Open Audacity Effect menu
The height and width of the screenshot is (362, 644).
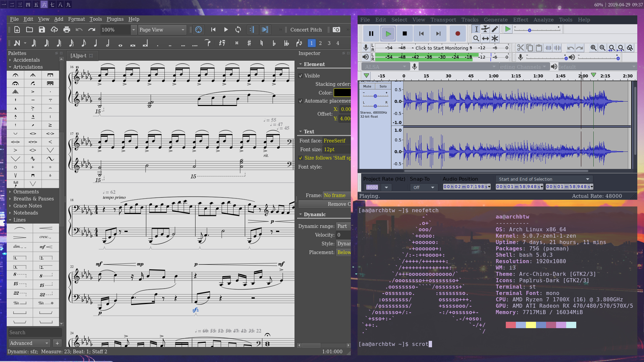(521, 20)
